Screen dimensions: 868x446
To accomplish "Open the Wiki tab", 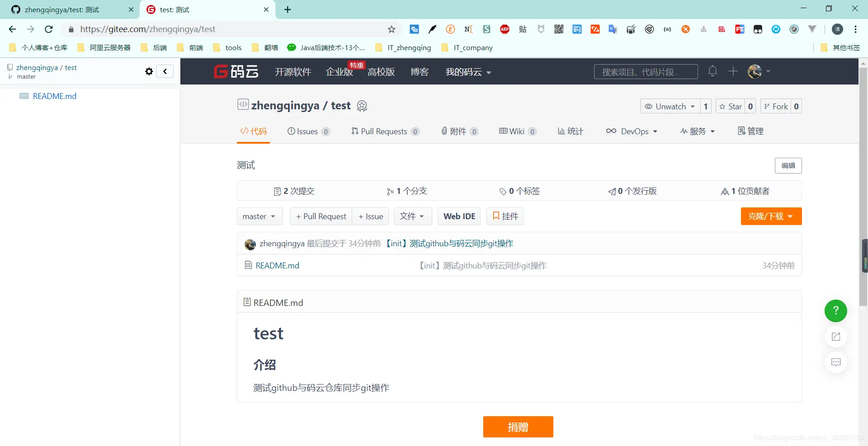I will [x=518, y=131].
